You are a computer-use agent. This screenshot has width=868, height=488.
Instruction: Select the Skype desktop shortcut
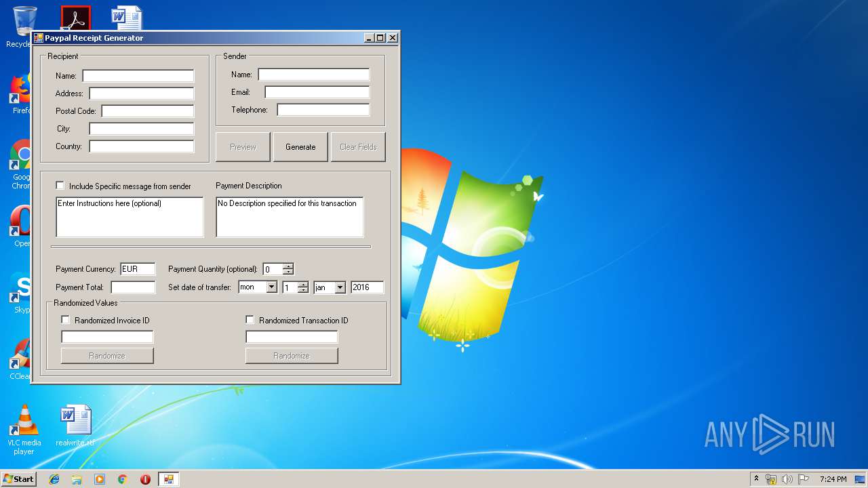point(22,293)
